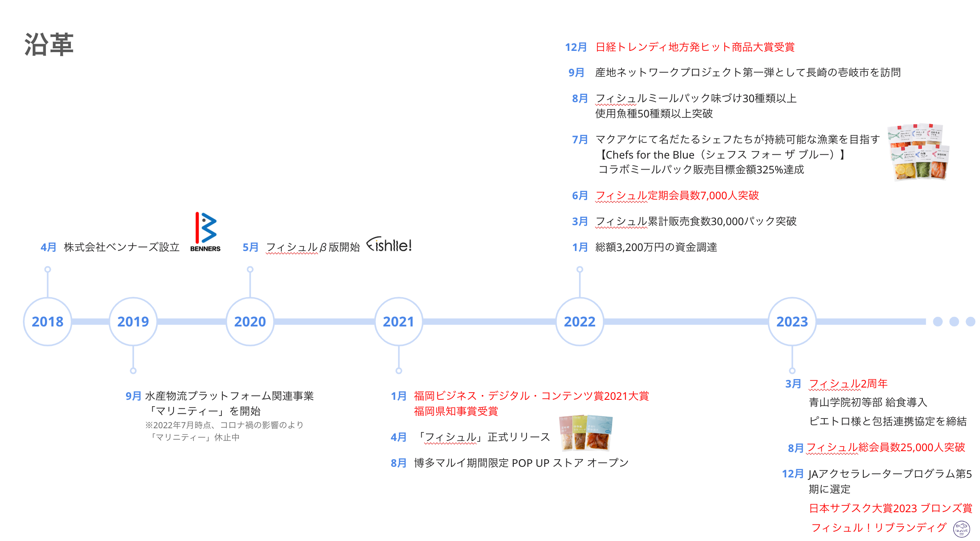Select the 2023 timeline circle
Image resolution: width=980 pixels, height=541 pixels.
[x=792, y=321]
